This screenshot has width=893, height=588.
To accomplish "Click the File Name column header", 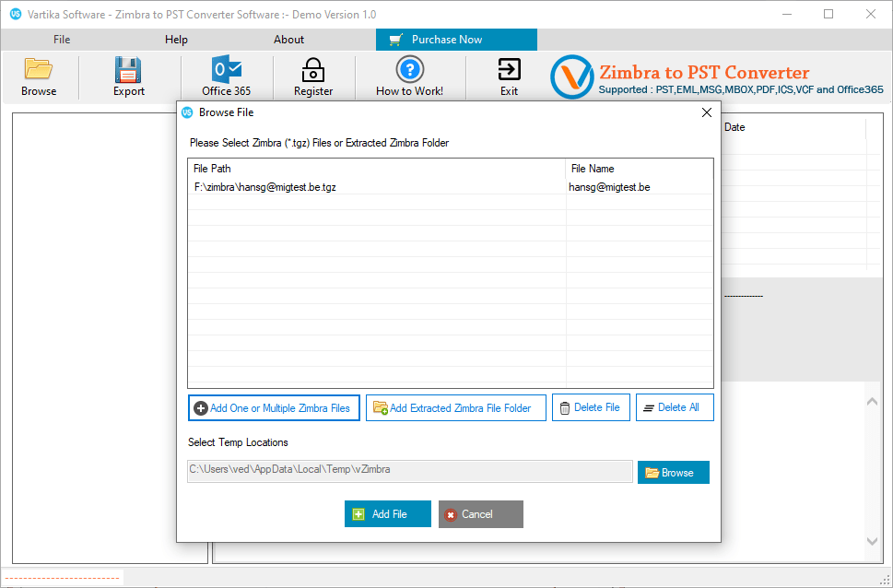I will (x=639, y=169).
